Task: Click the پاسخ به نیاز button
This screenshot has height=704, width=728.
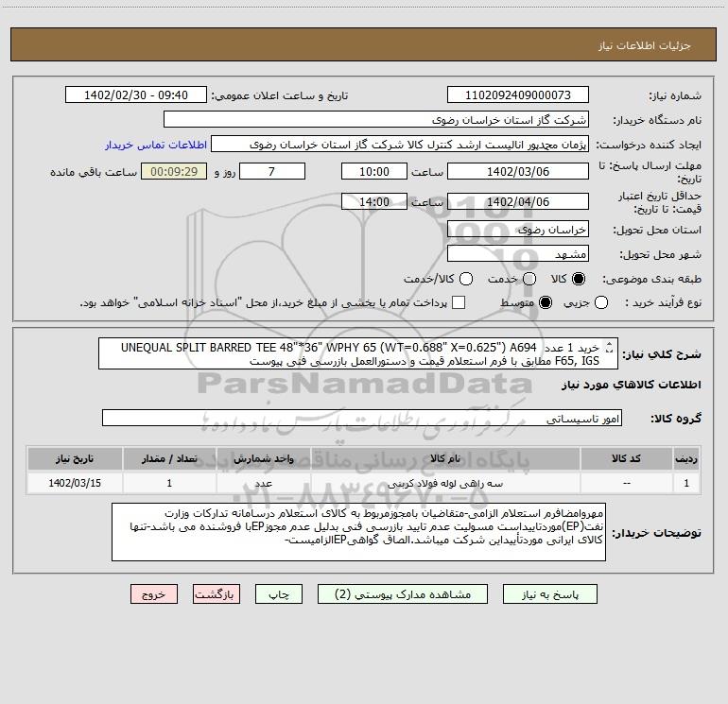Action: tap(549, 594)
